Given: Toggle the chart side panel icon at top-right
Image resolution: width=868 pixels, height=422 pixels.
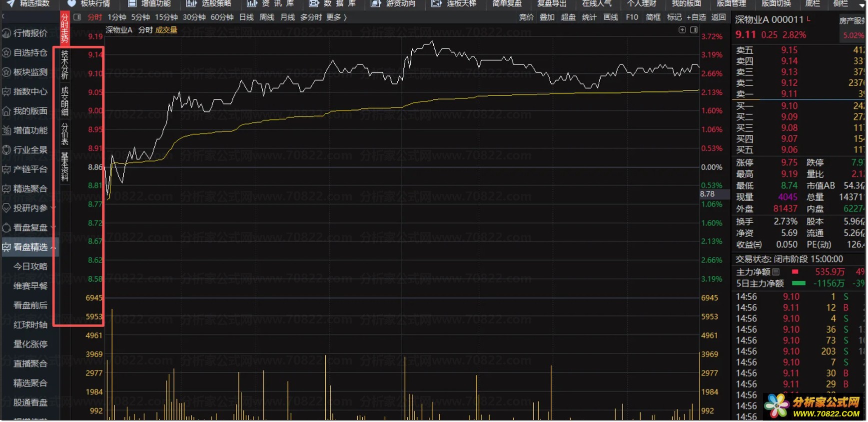Looking at the screenshot, I should click(x=694, y=30).
